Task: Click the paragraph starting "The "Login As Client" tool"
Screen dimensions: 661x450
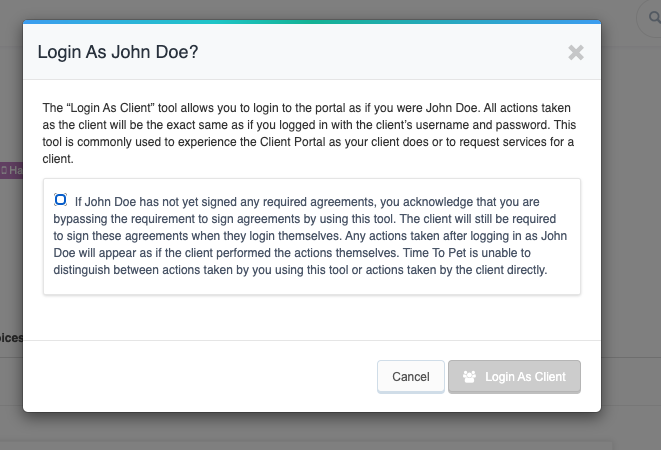Action: tap(309, 133)
